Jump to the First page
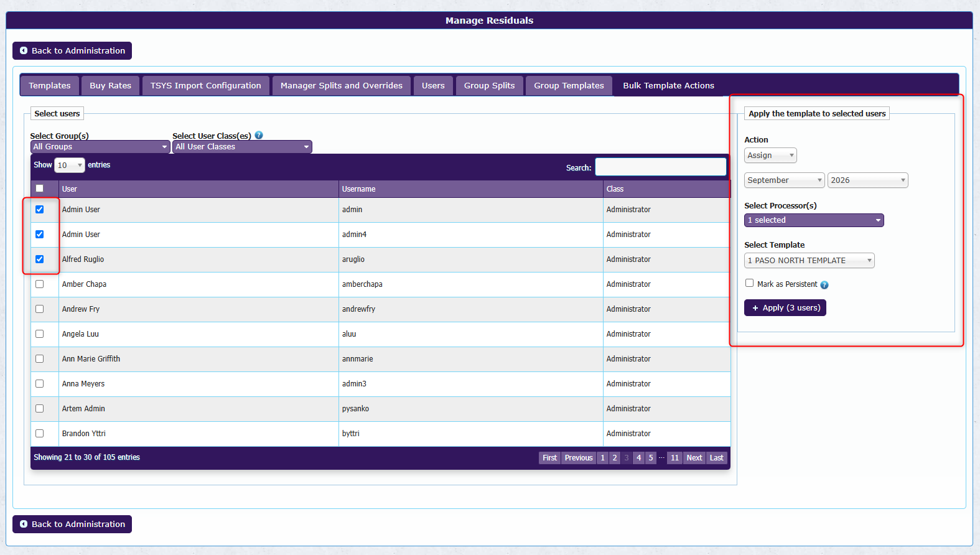 click(550, 458)
